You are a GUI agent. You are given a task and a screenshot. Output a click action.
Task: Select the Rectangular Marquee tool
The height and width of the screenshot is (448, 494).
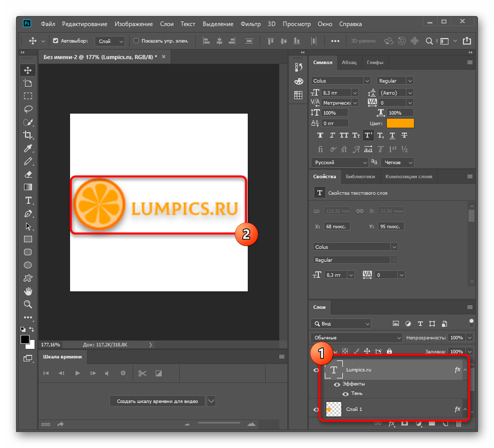[28, 96]
